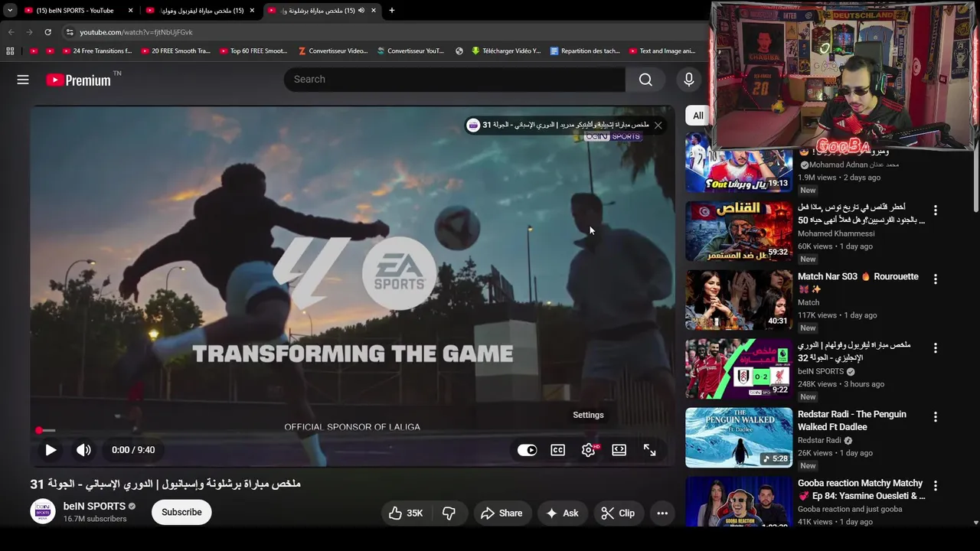Image resolution: width=980 pixels, height=551 pixels.
Task: Open Top 60 FREE Smoot... bookmark
Action: [253, 51]
